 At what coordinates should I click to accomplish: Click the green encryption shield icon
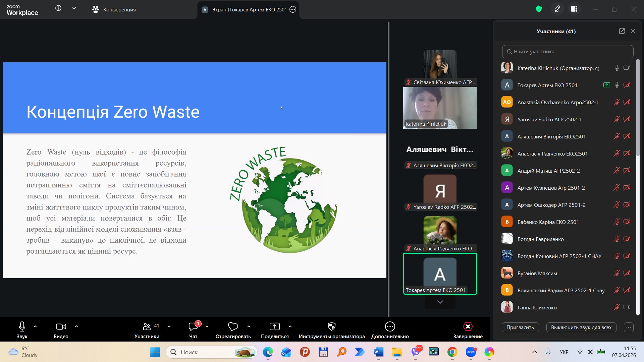pyautogui.click(x=539, y=9)
